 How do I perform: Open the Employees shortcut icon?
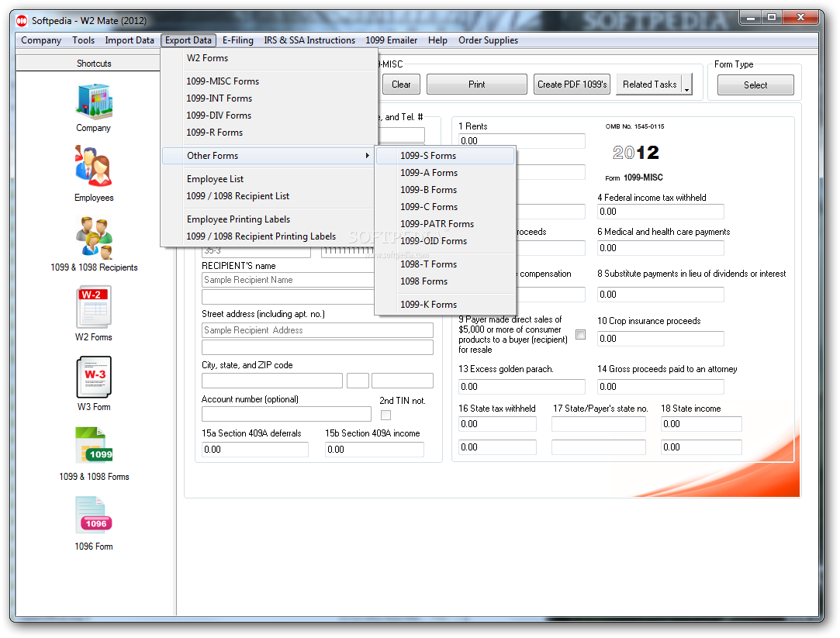[94, 166]
